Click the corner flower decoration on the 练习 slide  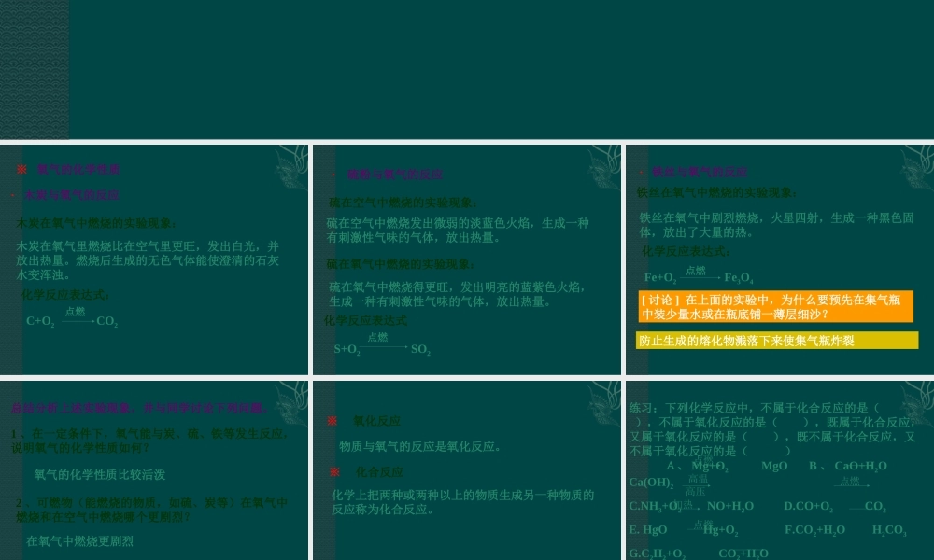pos(915,401)
